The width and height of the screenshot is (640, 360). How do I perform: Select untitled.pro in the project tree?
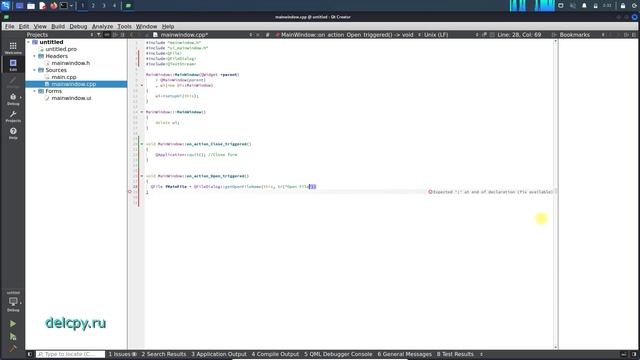click(61, 49)
